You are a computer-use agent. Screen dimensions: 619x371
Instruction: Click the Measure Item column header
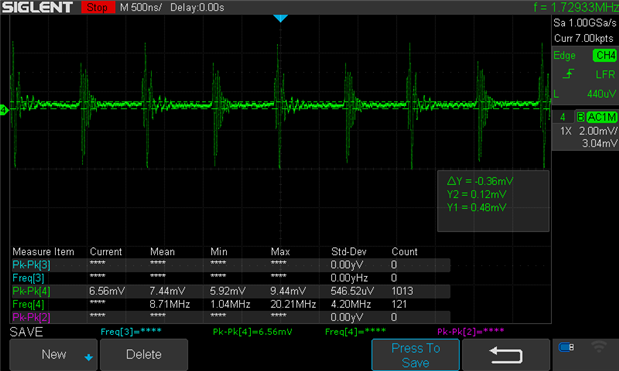(43, 252)
